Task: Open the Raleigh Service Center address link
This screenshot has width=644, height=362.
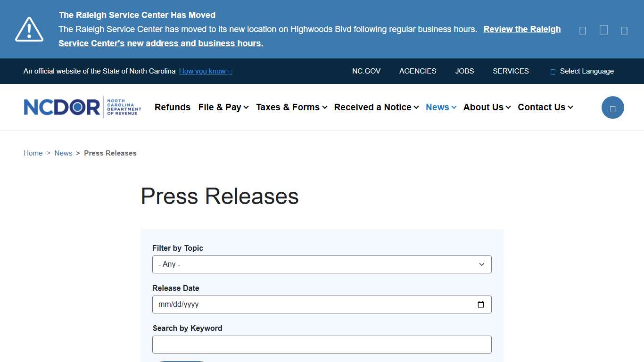Action: pyautogui.click(x=161, y=43)
